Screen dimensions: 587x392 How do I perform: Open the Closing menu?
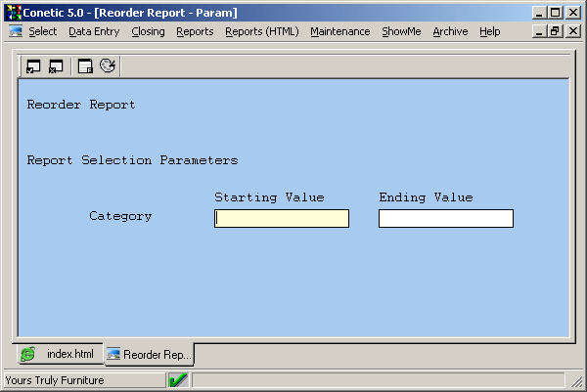(148, 31)
